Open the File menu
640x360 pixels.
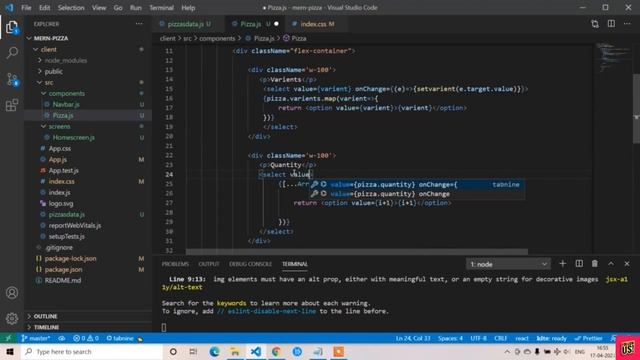[x=26, y=8]
